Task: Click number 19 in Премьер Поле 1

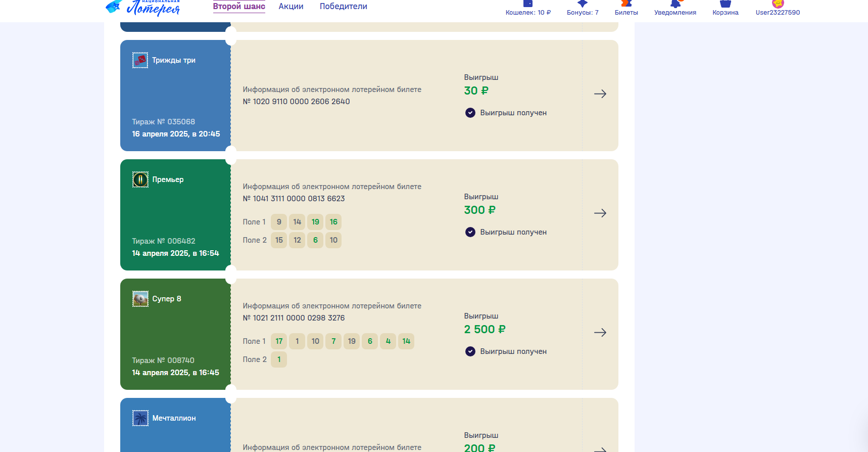Action: [315, 222]
